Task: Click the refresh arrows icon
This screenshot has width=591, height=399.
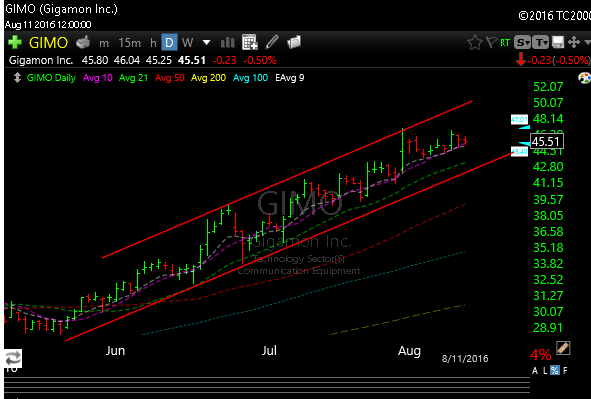Action: click(13, 358)
